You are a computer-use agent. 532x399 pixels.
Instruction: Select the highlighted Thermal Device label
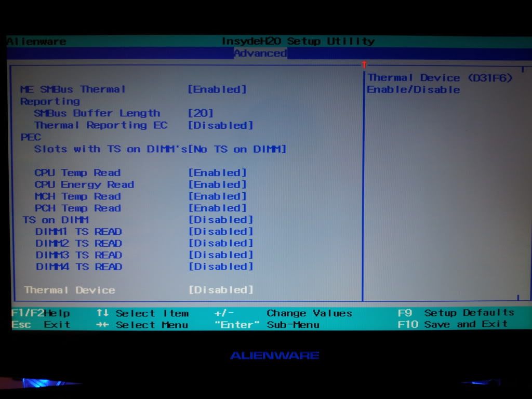point(70,290)
